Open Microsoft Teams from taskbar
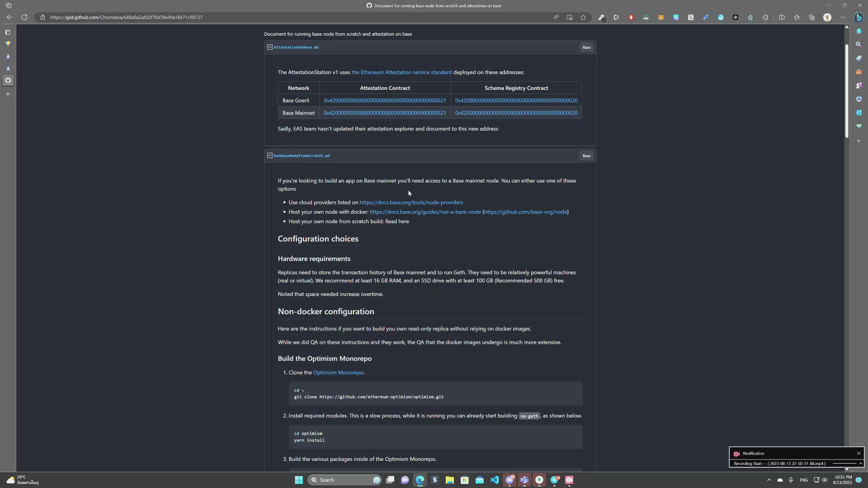 point(524,480)
